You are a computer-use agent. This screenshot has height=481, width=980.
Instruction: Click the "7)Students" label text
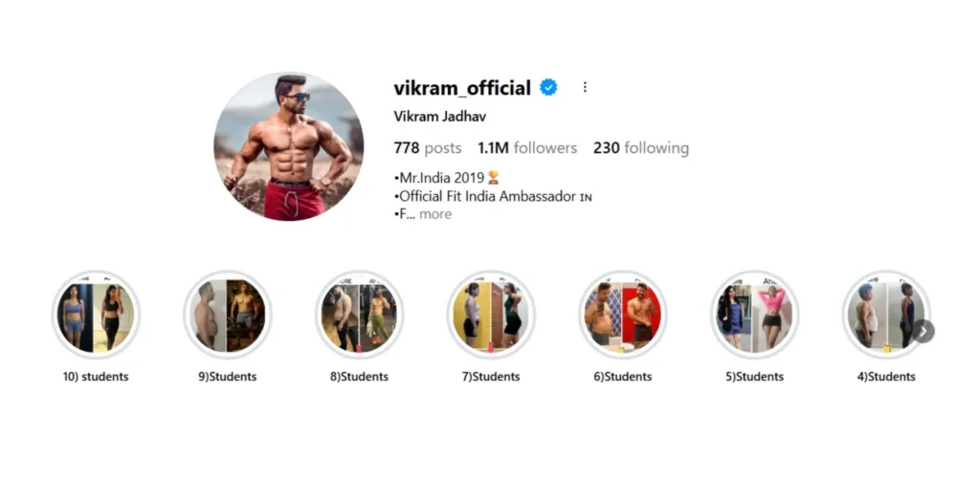pos(491,377)
